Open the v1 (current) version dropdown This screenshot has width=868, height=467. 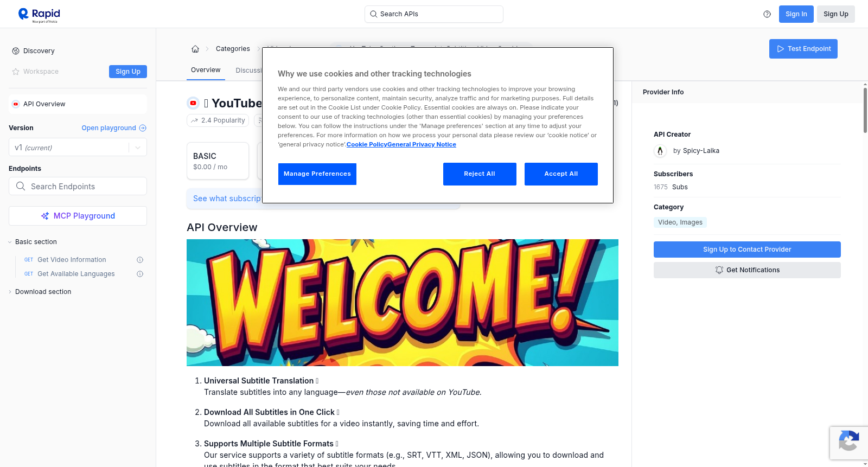tap(78, 148)
